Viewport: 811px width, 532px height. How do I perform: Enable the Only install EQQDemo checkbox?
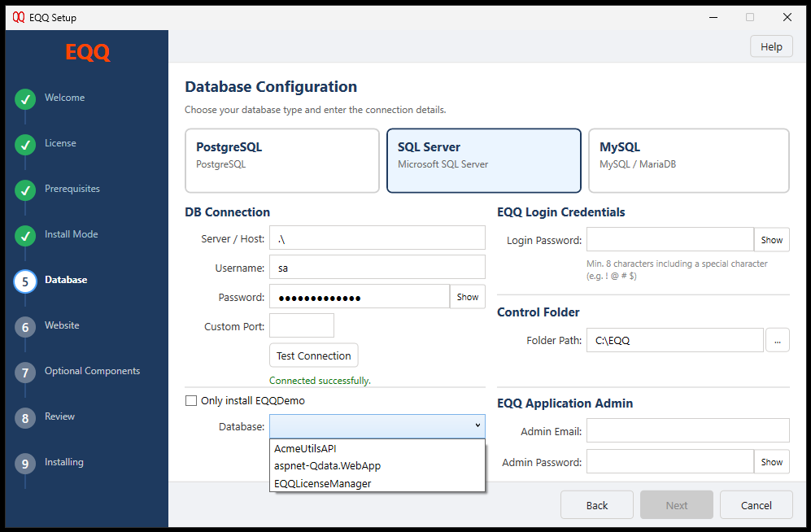pos(191,401)
